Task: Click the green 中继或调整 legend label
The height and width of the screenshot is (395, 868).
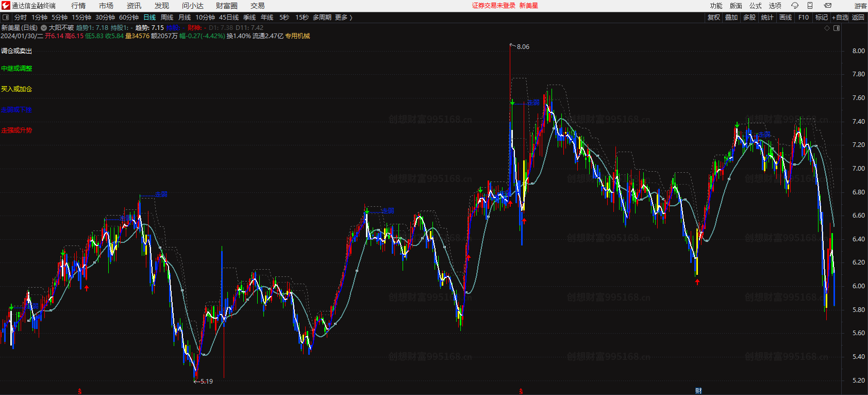Action: (16, 69)
